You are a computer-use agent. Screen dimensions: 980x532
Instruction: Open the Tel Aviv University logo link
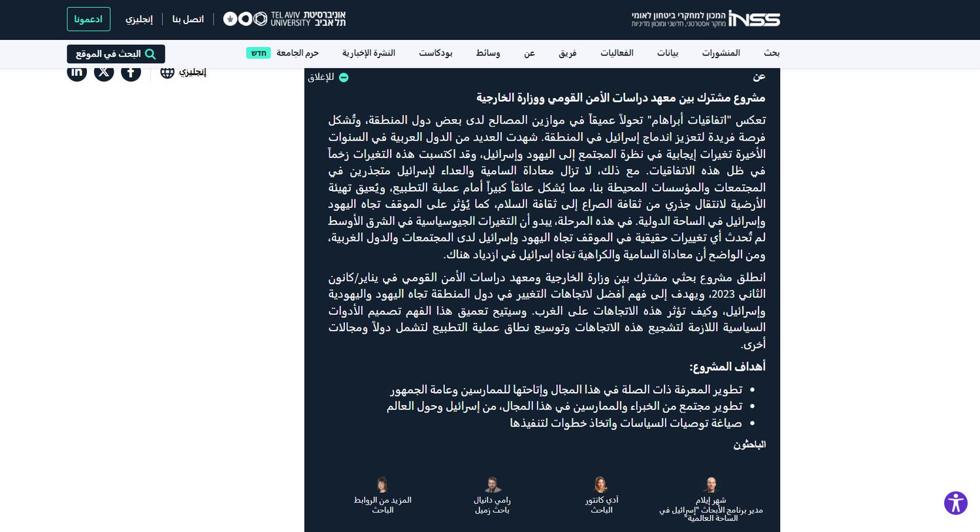click(x=284, y=19)
